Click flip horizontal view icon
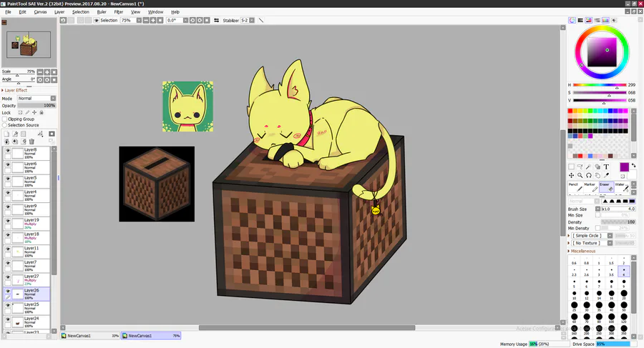The height and width of the screenshot is (348, 644). pyautogui.click(x=216, y=20)
